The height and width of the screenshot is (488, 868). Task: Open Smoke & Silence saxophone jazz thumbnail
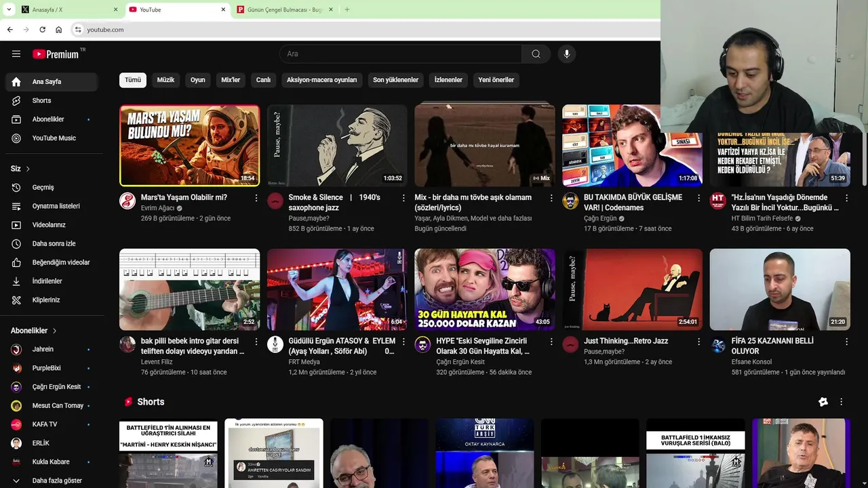[x=337, y=145]
